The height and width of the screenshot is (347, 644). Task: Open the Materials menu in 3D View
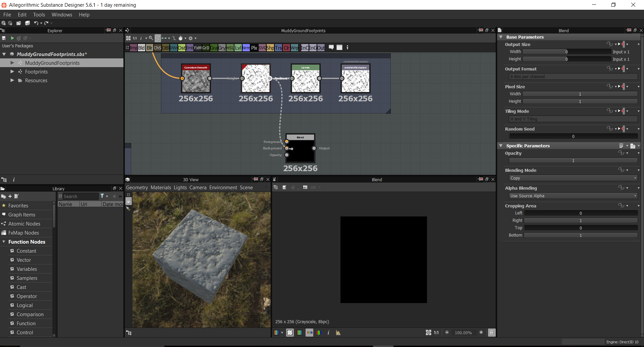pyautogui.click(x=161, y=188)
